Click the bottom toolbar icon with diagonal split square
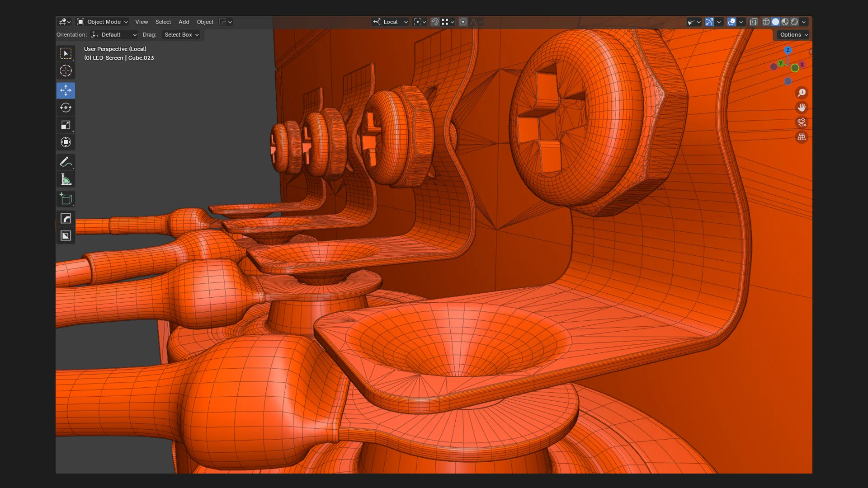868x488 pixels. coord(66,236)
